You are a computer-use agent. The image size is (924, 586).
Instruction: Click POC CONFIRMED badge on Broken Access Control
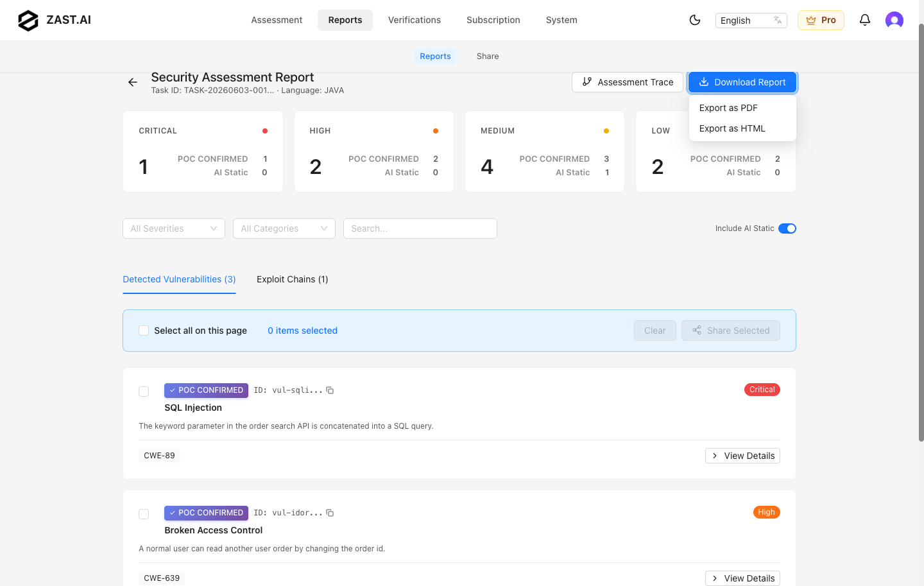pyautogui.click(x=206, y=513)
